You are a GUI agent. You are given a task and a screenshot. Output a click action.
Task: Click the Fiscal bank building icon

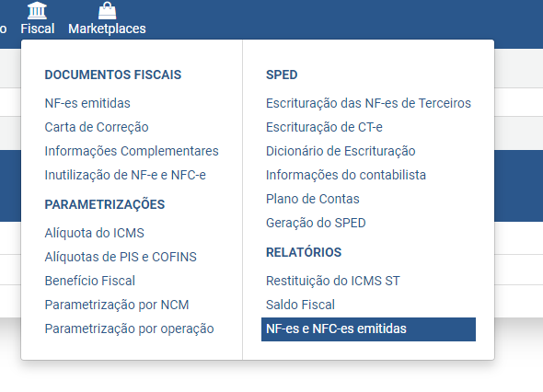[x=37, y=10]
